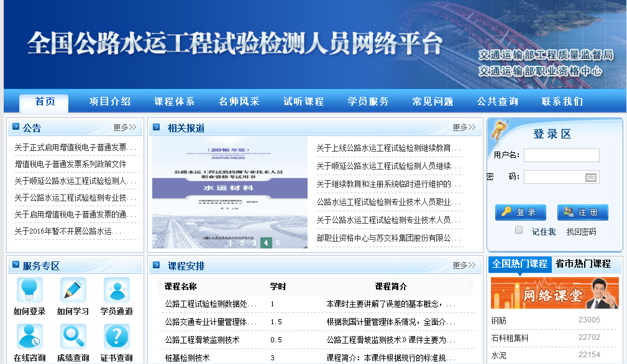The height and width of the screenshot is (364, 627).
Task: Click the 用户名 input field
Action: [561, 155]
